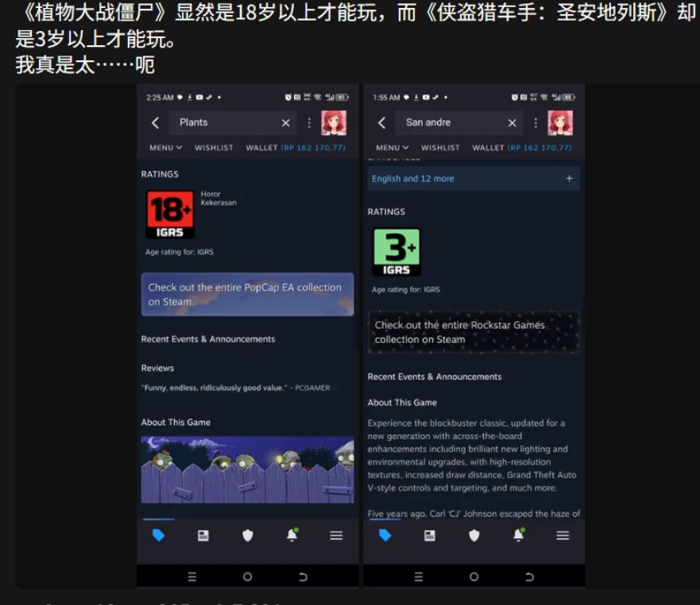The height and width of the screenshot is (605, 700).
Task: Click 'Age rating for: IGRS' under 3+ badge
Action: (x=405, y=289)
